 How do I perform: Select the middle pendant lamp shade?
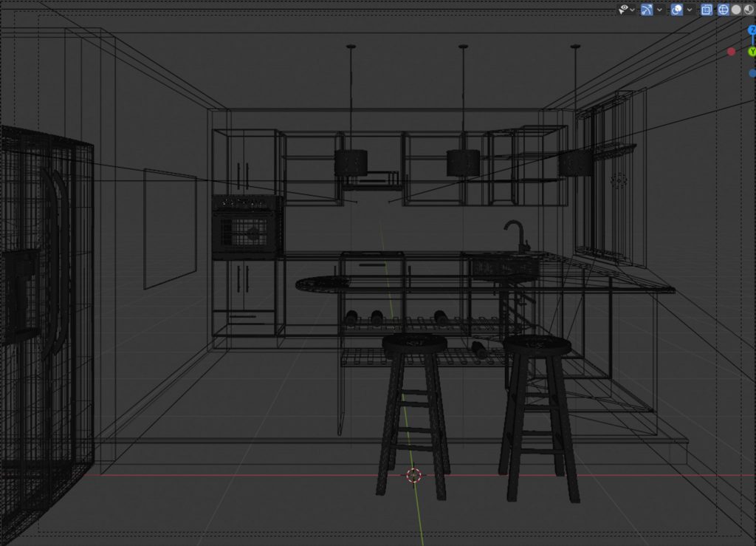click(x=463, y=163)
